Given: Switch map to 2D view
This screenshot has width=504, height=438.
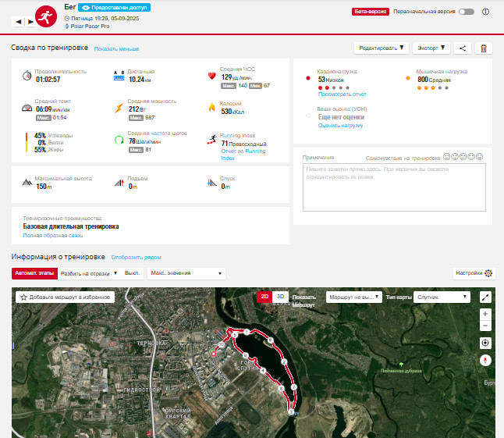Looking at the screenshot, I should click(x=264, y=297).
